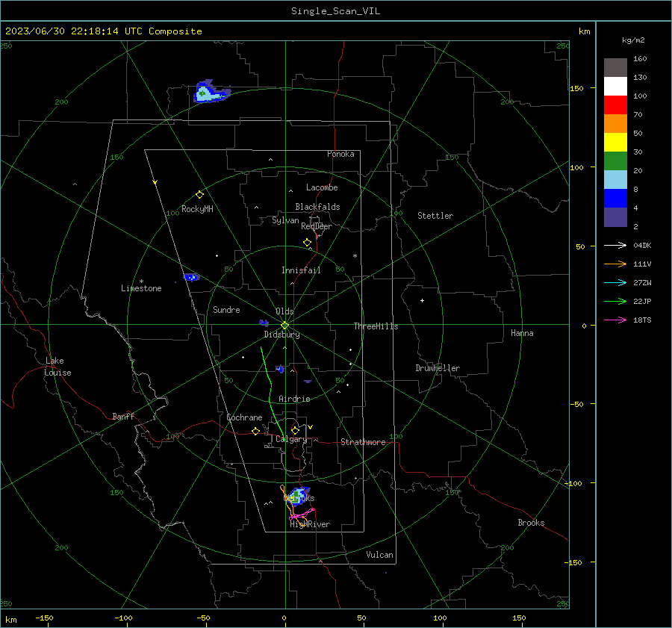Click the blue storm cell above Limestone
The width and height of the screenshot is (672, 628).
coord(191,277)
